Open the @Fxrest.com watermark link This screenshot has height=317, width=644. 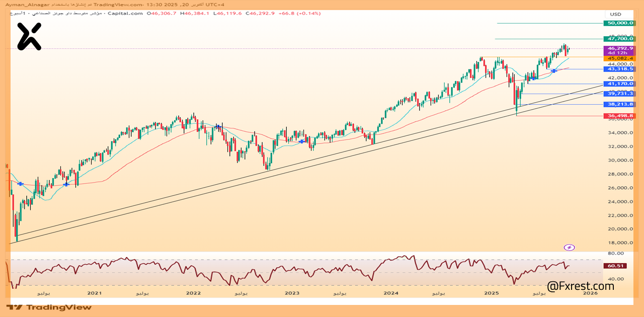pos(581,286)
